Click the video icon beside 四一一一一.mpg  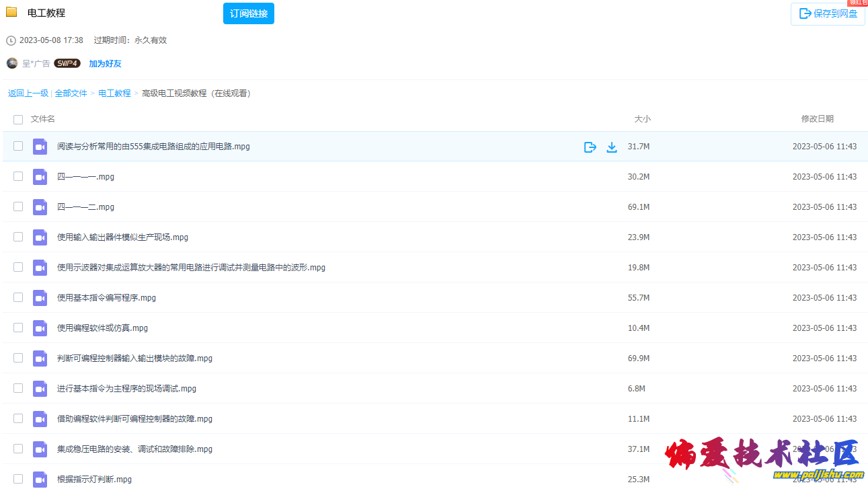(x=40, y=176)
